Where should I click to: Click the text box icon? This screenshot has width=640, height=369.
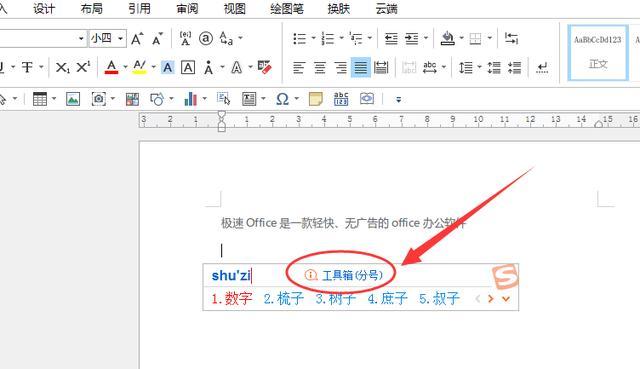[249, 99]
